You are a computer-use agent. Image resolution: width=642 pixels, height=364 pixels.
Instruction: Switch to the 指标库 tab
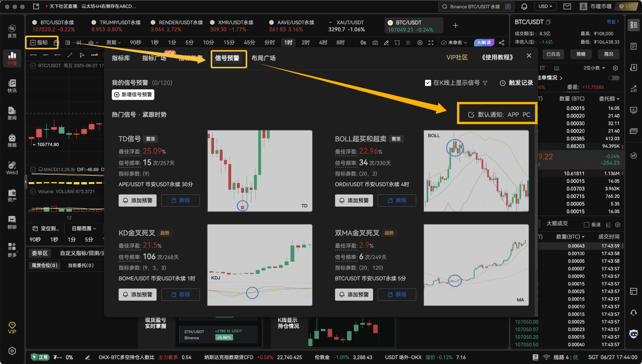click(x=121, y=58)
